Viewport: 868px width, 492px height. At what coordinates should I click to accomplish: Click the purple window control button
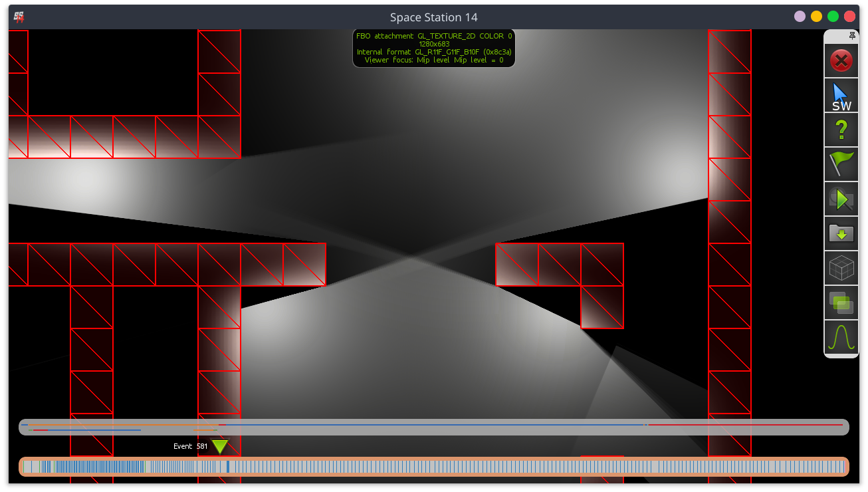pyautogui.click(x=800, y=17)
